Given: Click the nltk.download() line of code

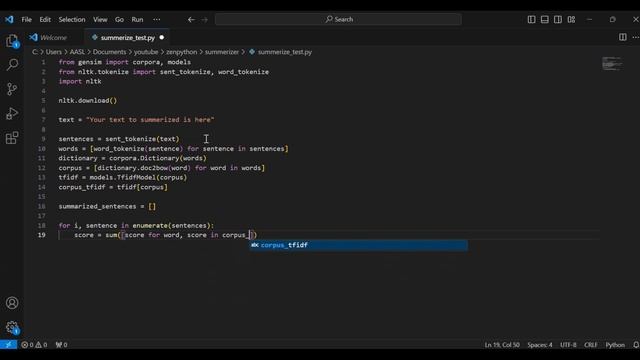Looking at the screenshot, I should [x=88, y=100].
